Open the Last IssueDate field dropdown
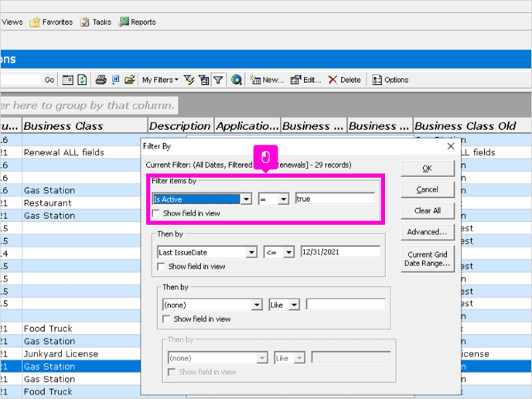Screen dimensions: 532x399 pyautogui.click(x=251, y=252)
